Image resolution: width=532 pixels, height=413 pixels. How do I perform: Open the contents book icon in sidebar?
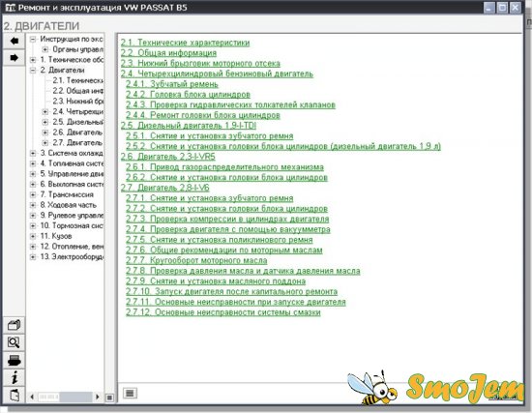pyautogui.click(x=14, y=325)
